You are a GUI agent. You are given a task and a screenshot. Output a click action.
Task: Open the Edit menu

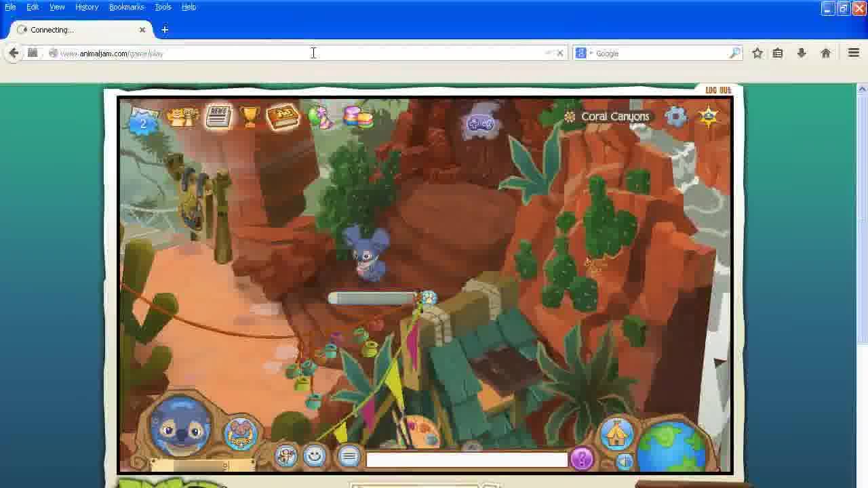pyautogui.click(x=33, y=7)
